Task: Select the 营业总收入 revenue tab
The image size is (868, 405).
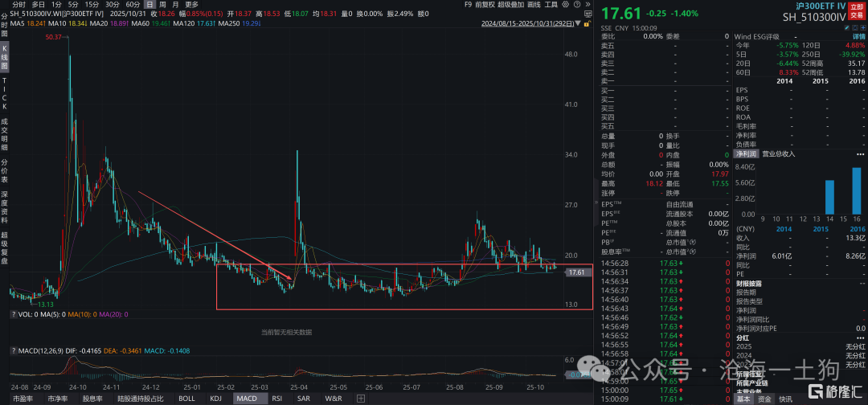Action: point(779,153)
